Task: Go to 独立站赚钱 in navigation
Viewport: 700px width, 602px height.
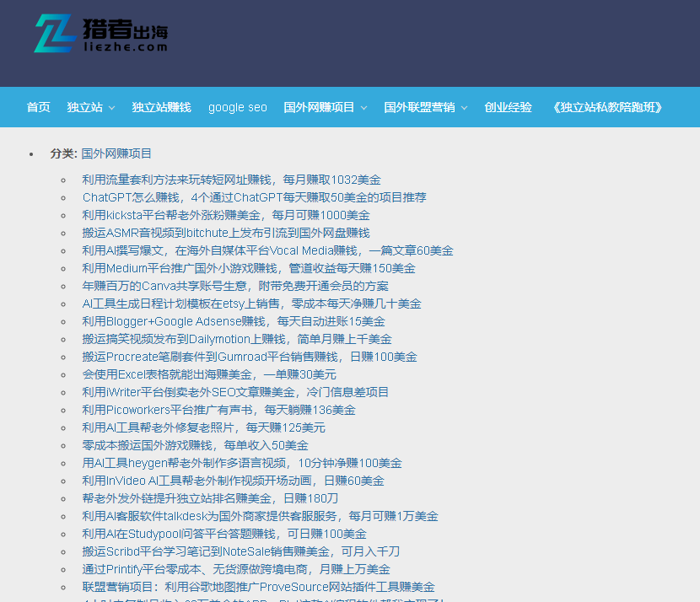Action: point(162,107)
